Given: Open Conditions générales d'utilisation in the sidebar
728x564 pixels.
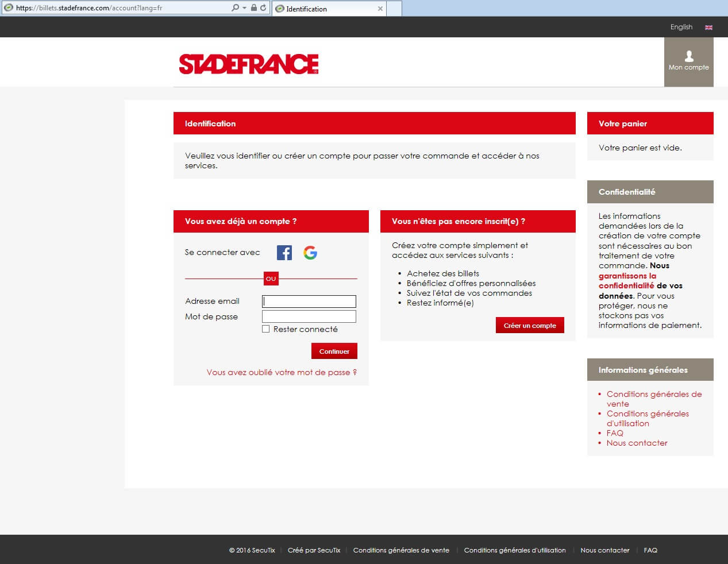Looking at the screenshot, I should pyautogui.click(x=648, y=418).
